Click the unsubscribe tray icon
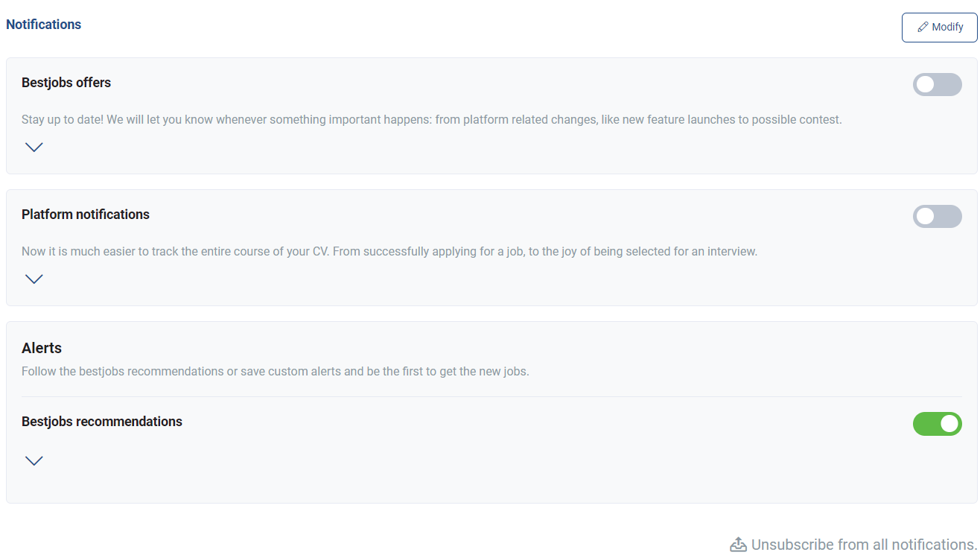 [738, 545]
